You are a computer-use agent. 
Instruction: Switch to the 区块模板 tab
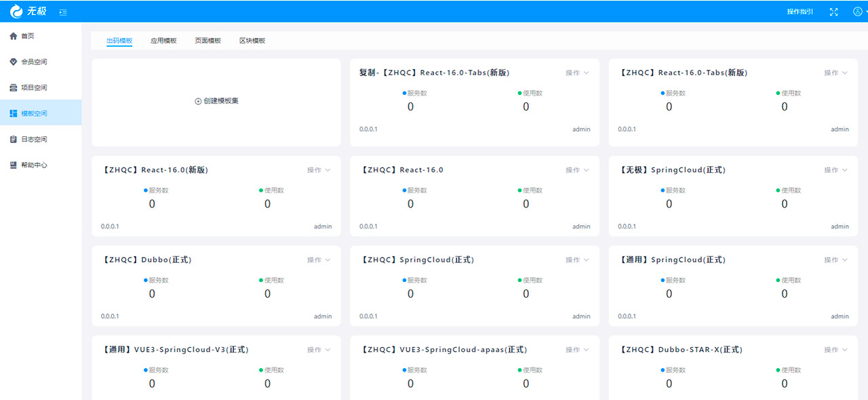[252, 41]
